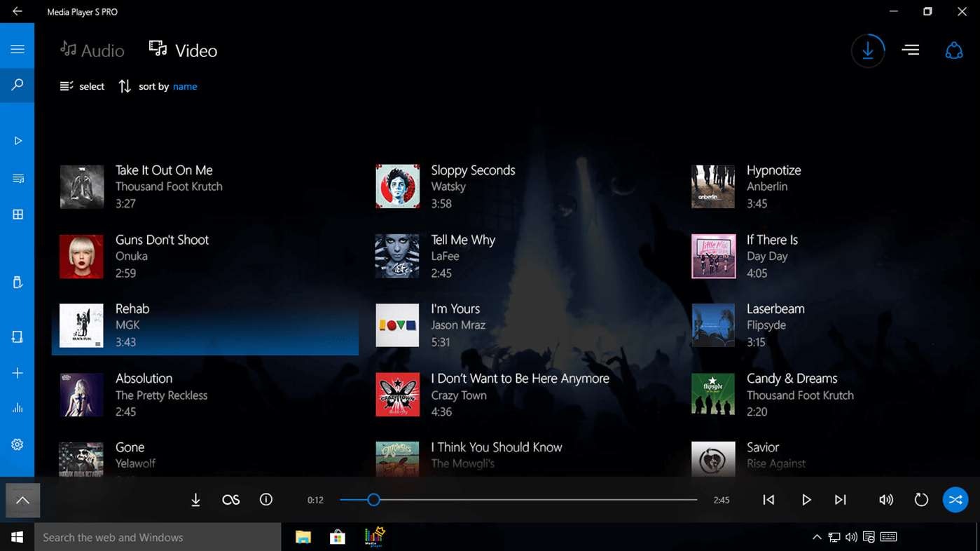
Task: Select I Don't Want to Be Here Anymore
Action: [521, 395]
